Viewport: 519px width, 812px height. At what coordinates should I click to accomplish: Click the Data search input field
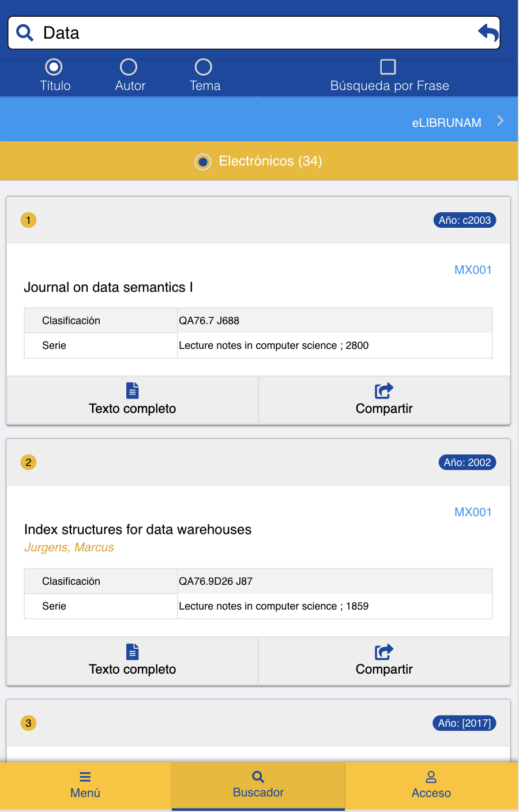click(254, 33)
